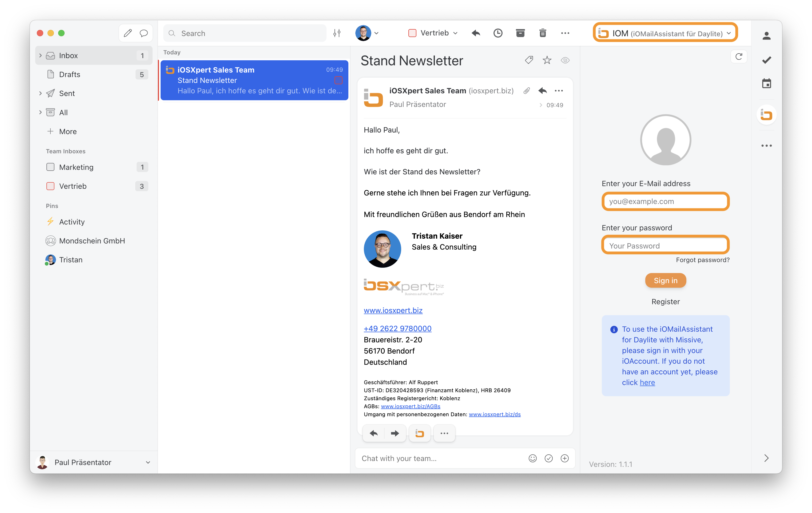Open more actions in top toolbar
This screenshot has width=812, height=513.
coord(565,33)
